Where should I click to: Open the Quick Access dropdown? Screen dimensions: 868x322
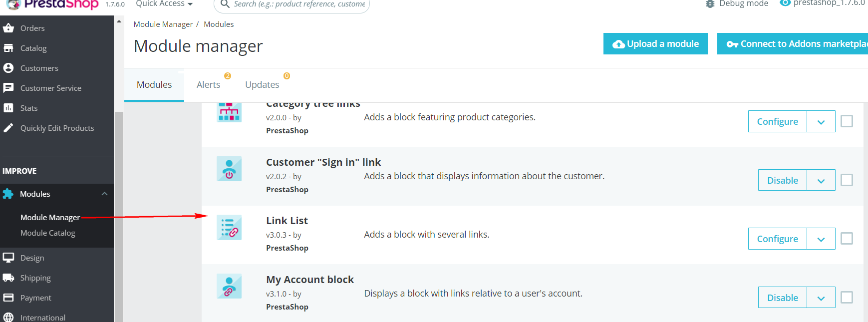pos(164,4)
